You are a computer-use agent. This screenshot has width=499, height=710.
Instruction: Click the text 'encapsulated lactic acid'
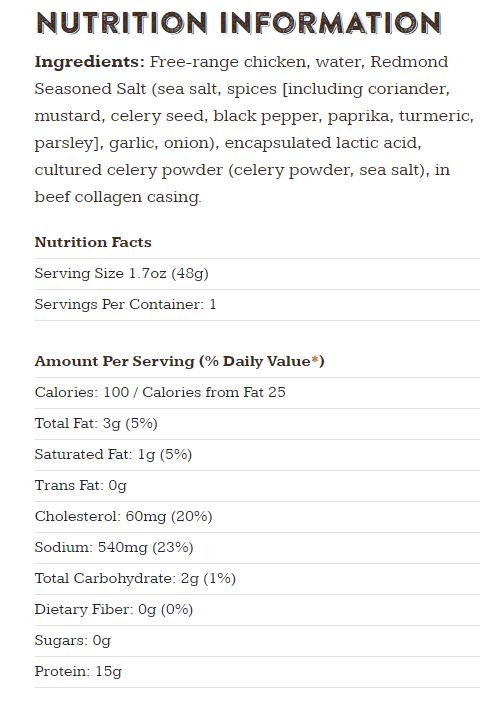[x=322, y=143]
